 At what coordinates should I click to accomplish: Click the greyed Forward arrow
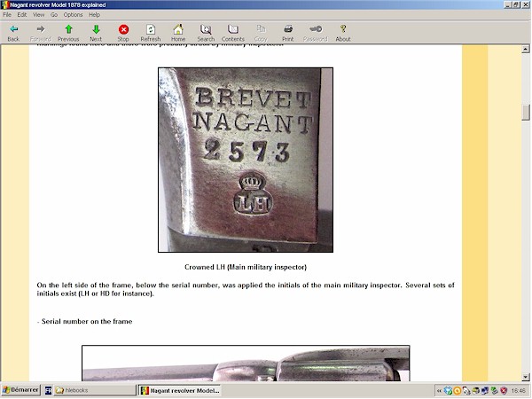pos(41,33)
